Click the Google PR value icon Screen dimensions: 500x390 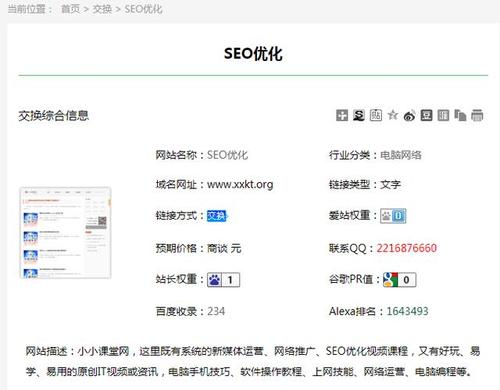(x=399, y=280)
